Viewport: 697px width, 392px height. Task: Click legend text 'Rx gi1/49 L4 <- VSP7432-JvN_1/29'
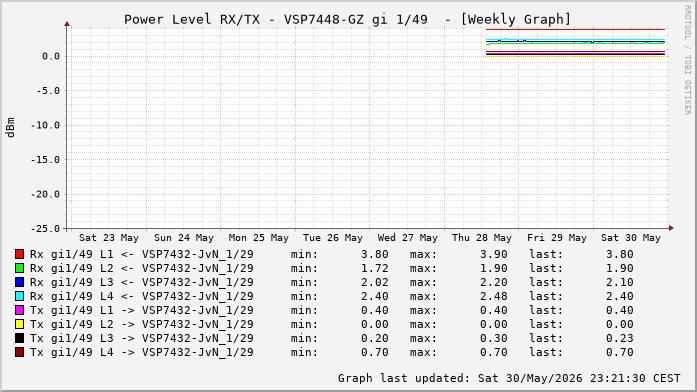click(142, 296)
